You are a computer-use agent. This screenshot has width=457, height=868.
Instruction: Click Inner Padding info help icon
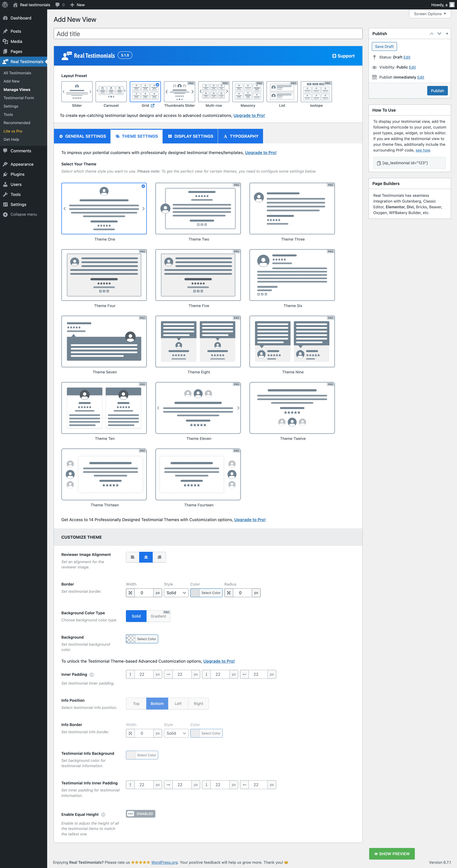pos(92,675)
